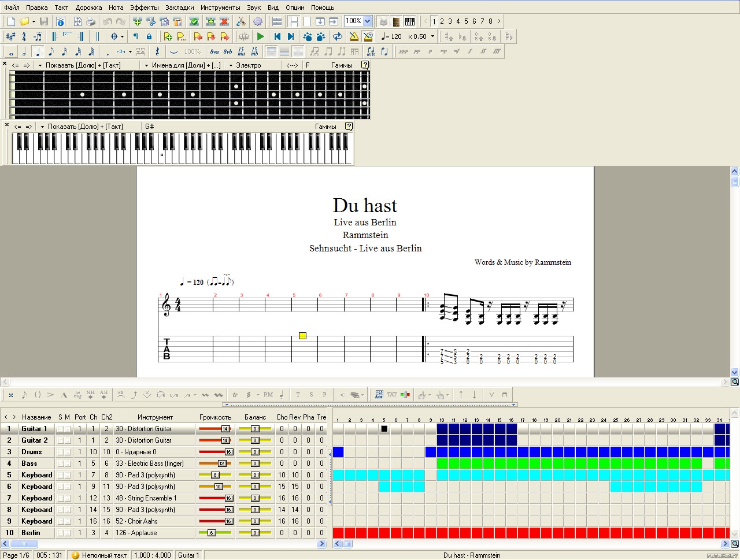This screenshot has width=740, height=560.
Task: Open the 100% zoom dropdown
Action: tap(367, 21)
